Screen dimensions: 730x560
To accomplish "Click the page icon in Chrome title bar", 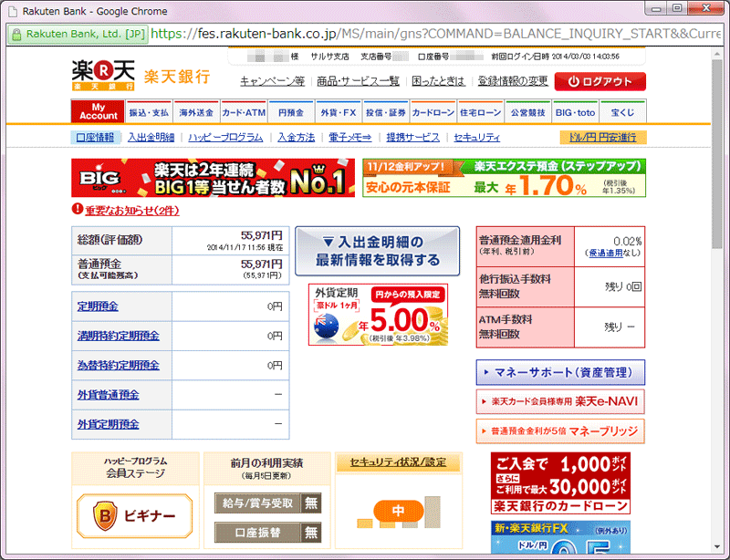I will 13,11.
